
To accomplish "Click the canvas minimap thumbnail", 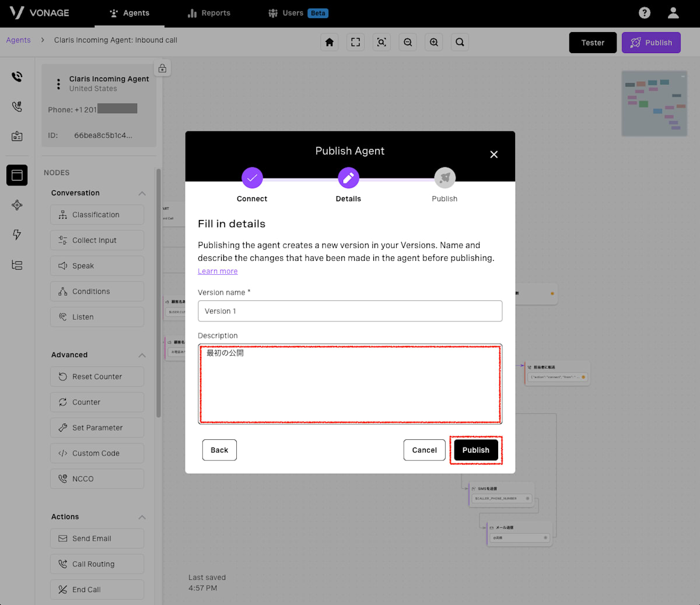I will [654, 103].
